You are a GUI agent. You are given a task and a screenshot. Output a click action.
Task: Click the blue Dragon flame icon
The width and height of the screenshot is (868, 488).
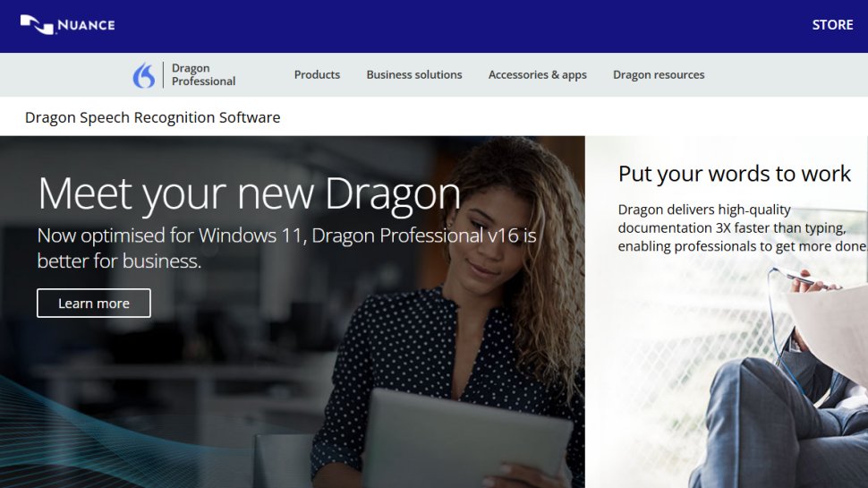tap(144, 75)
